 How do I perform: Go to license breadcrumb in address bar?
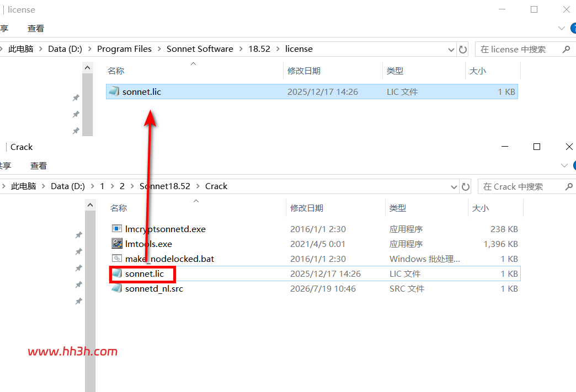click(299, 49)
